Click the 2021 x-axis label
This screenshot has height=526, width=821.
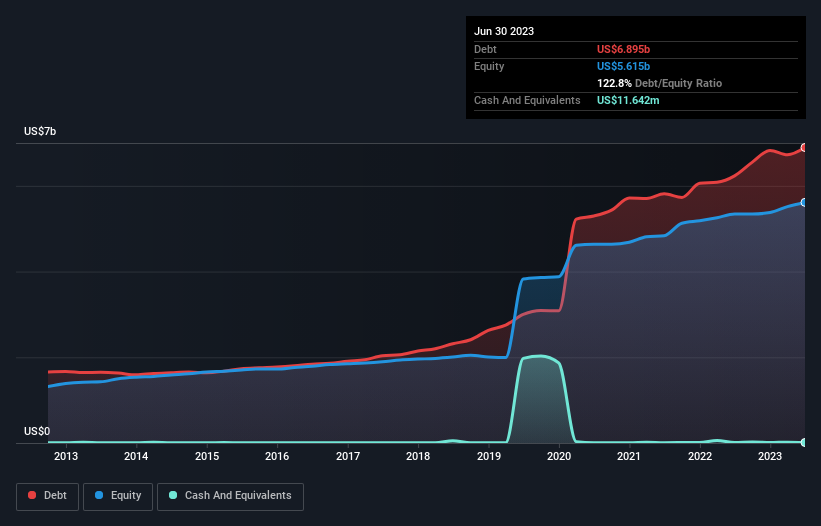click(629, 456)
